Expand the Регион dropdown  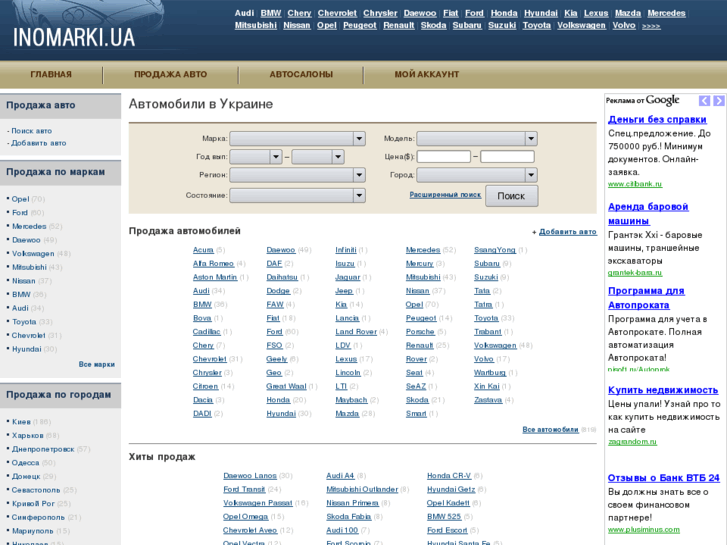click(x=297, y=175)
